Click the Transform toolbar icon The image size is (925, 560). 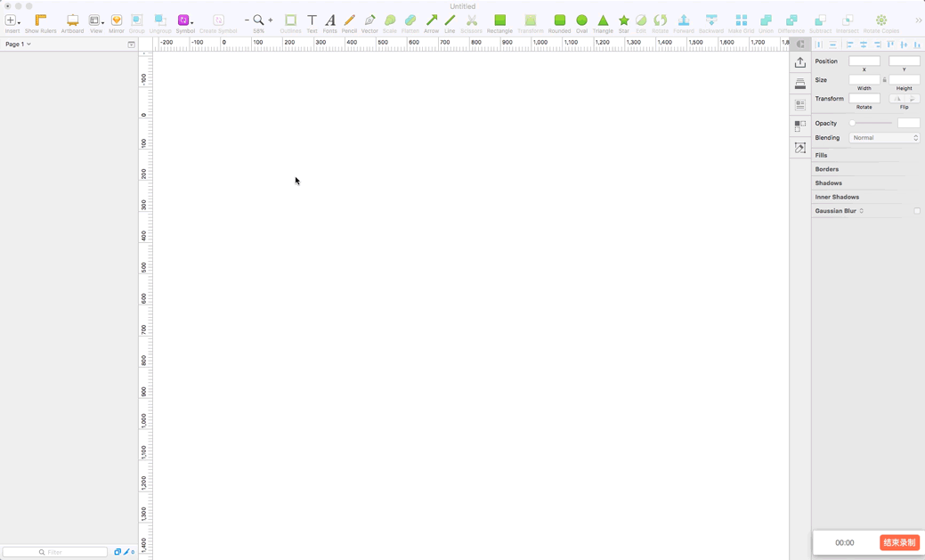point(531,20)
